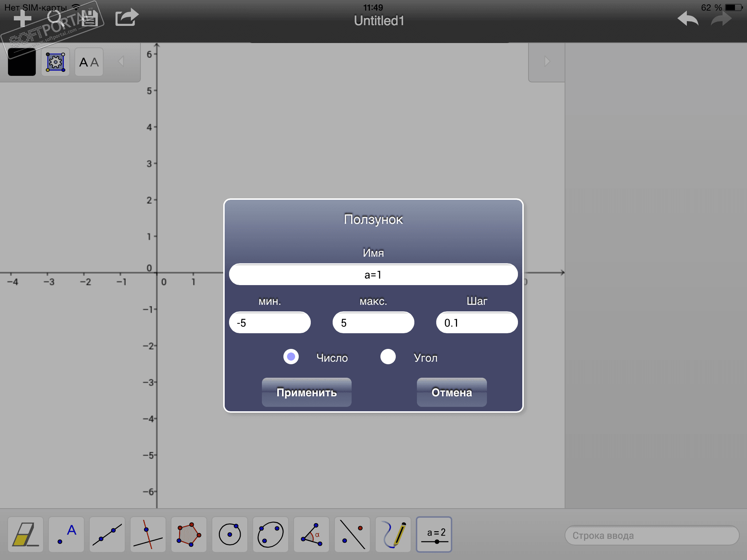Choose the Угол radio option
This screenshot has height=560, width=747.
[388, 357]
